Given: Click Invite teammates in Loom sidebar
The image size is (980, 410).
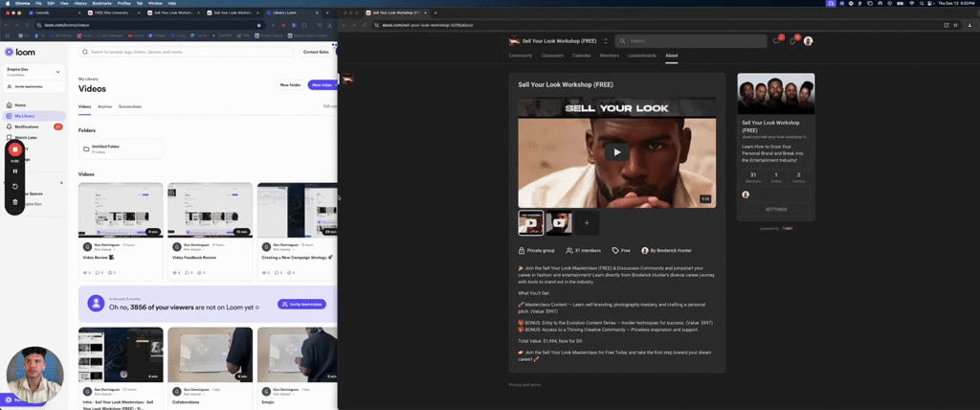Looking at the screenshot, I should (34, 86).
